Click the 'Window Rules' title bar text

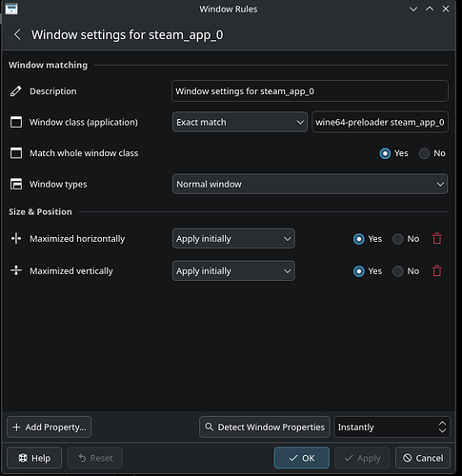click(229, 10)
